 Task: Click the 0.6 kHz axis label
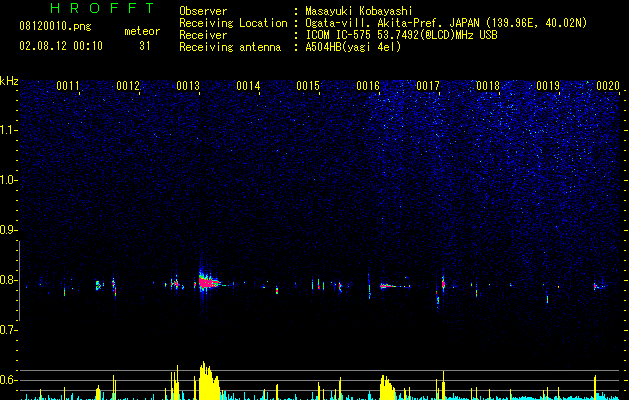(x=8, y=380)
